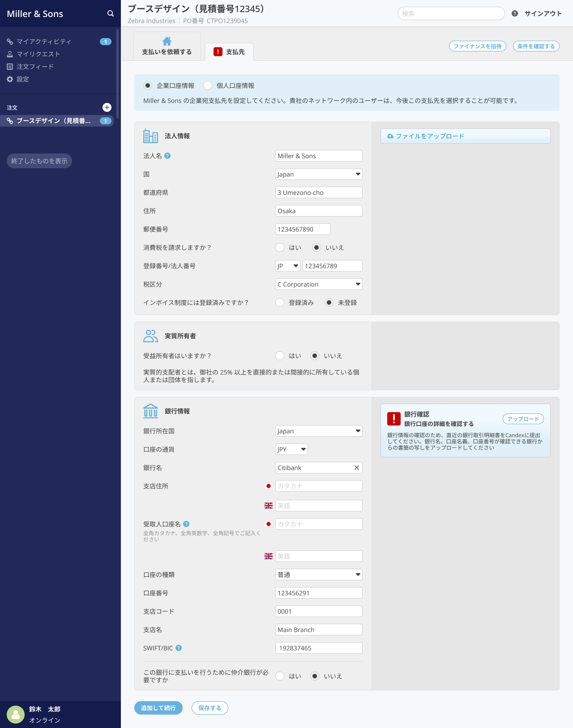The image size is (573, 728).
Task: Click the help icon beside 法人名
Action: point(167,156)
